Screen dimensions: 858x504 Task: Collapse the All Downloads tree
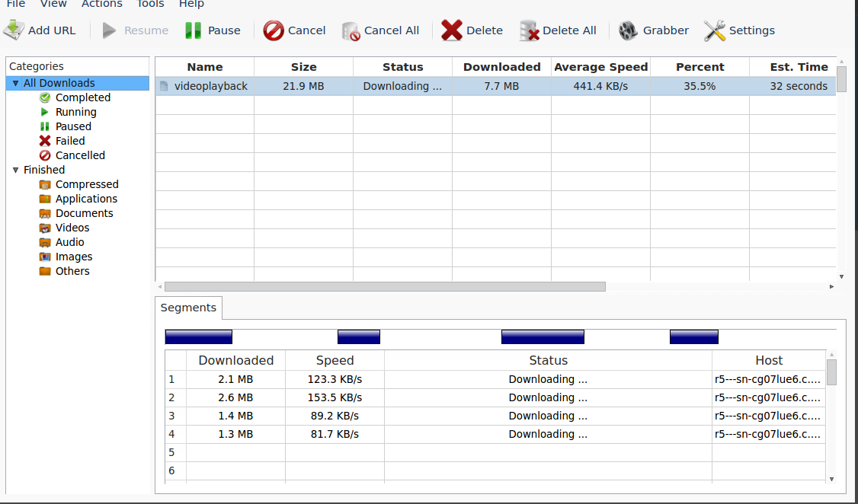click(15, 83)
